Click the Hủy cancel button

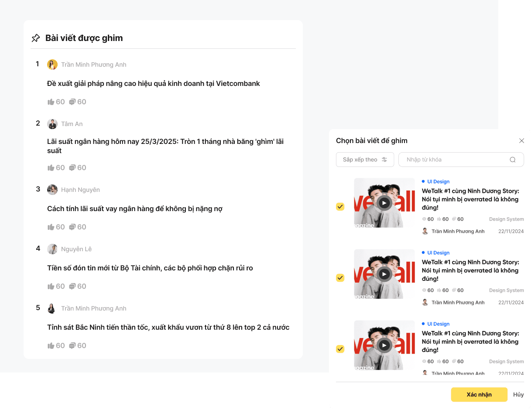click(x=518, y=395)
